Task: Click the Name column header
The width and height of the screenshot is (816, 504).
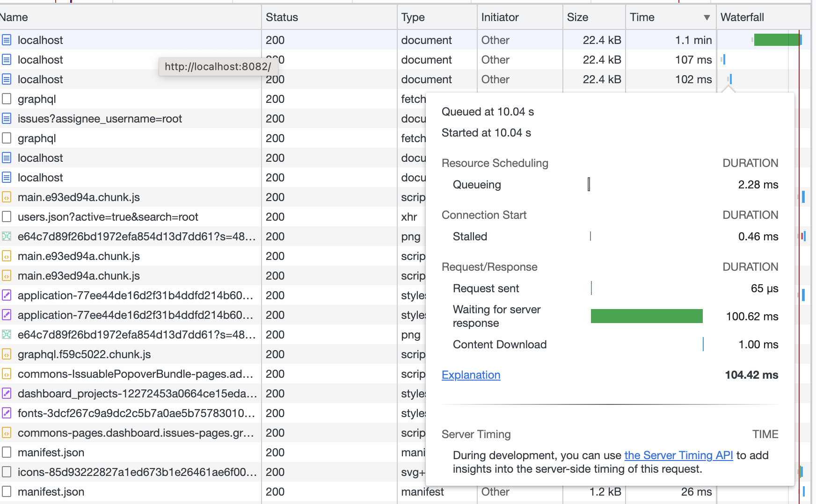Action: pos(14,17)
